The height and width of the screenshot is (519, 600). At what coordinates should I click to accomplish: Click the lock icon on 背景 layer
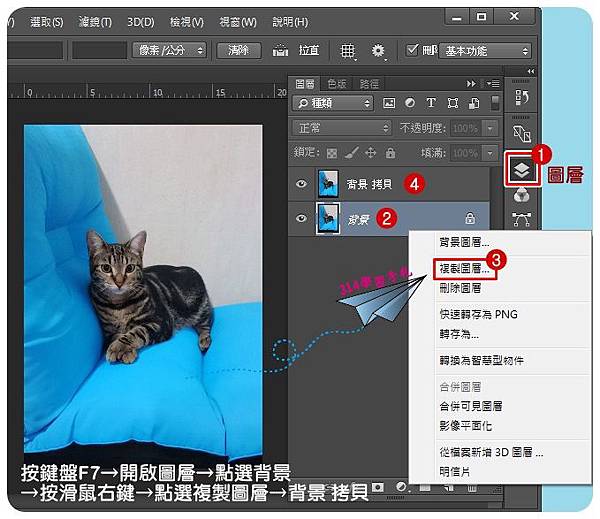(x=470, y=218)
